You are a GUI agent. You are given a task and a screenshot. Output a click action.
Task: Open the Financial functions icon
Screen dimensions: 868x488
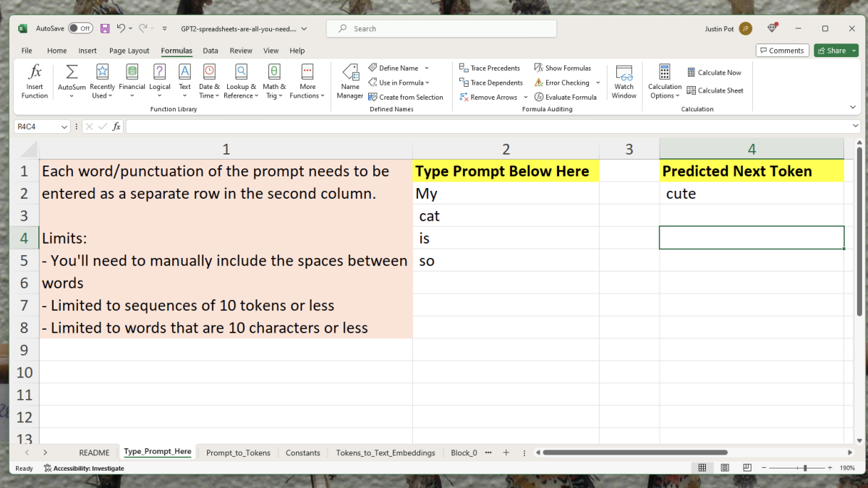132,72
